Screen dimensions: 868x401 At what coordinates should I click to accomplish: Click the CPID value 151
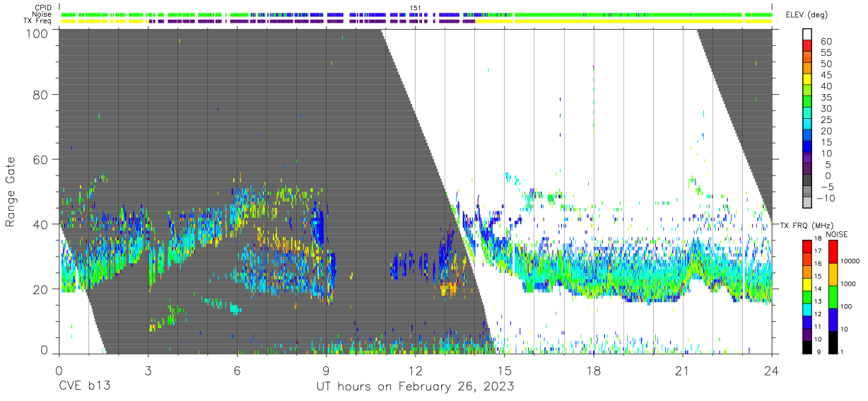pyautogui.click(x=416, y=8)
